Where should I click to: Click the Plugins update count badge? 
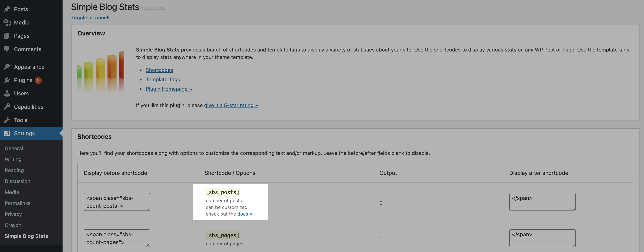click(38, 80)
